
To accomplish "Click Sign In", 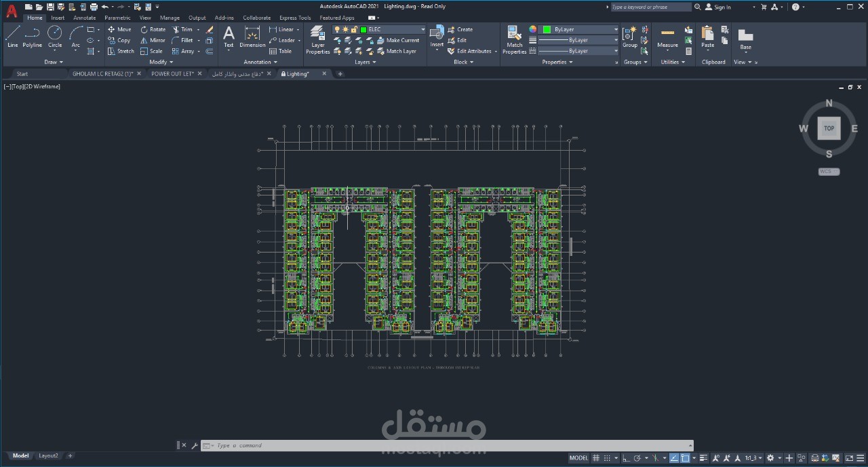I will (x=718, y=7).
